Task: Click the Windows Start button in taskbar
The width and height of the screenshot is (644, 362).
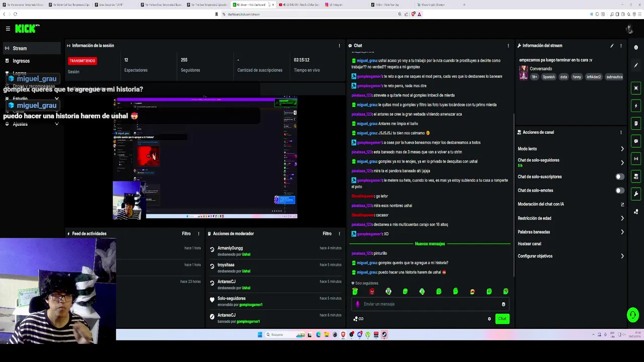Action: click(x=260, y=335)
